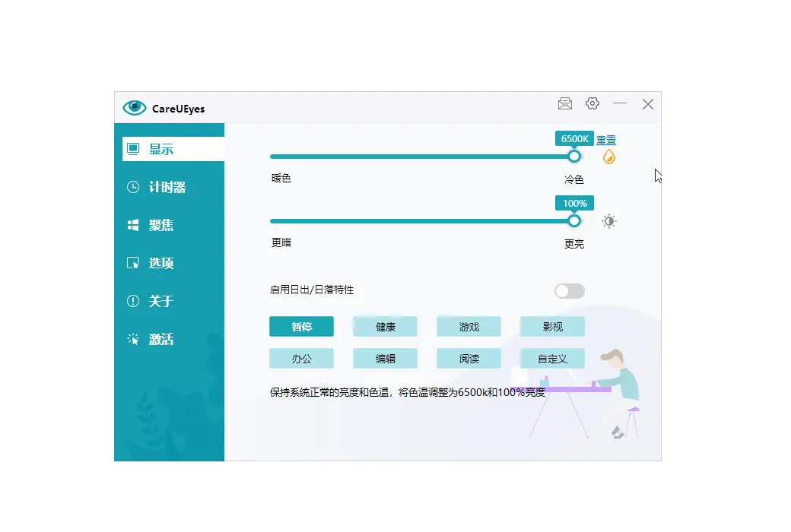Click the 6500K temperature value label
The width and height of the screenshot is (791, 532).
tap(574, 138)
